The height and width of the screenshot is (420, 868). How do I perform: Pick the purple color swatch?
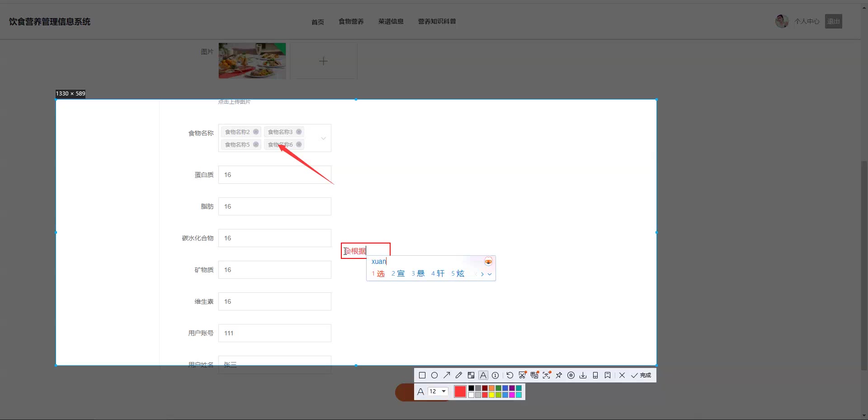(x=512, y=388)
